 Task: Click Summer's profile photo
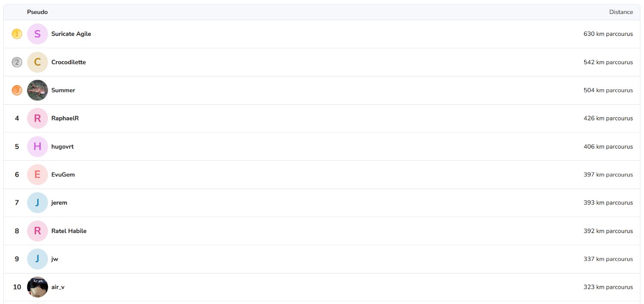point(37,90)
